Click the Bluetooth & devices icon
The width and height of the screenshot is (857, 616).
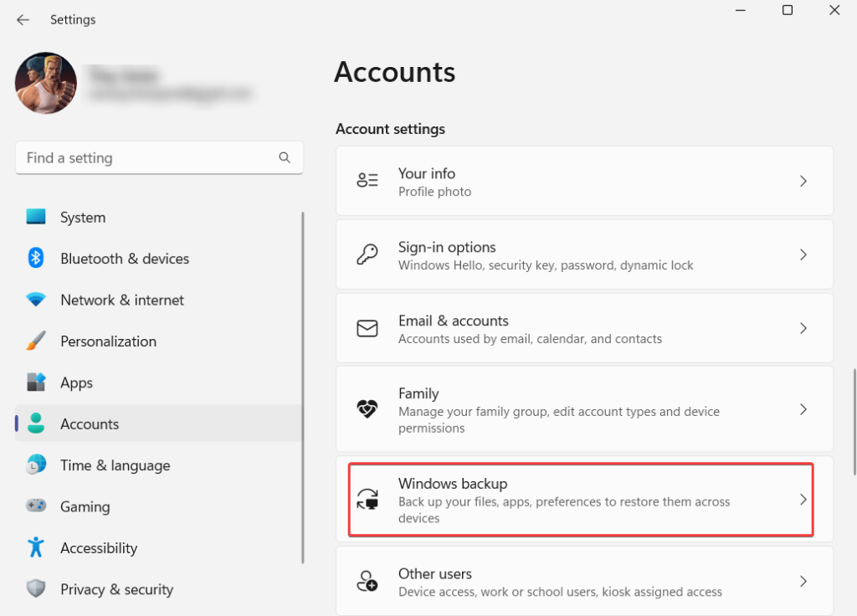tap(35, 259)
